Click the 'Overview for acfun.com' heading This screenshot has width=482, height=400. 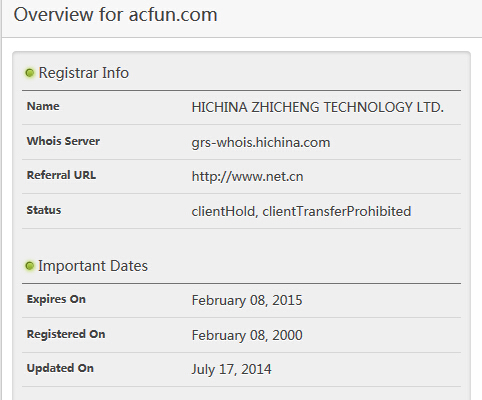115,15
